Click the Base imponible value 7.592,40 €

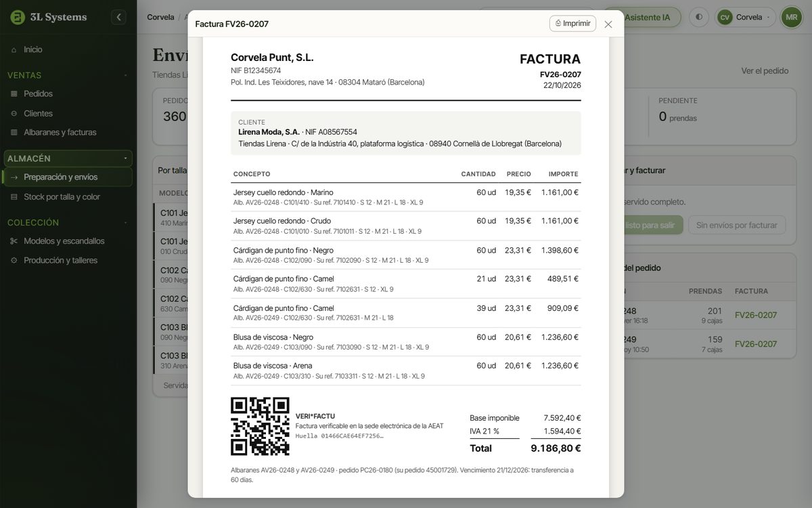(x=562, y=418)
